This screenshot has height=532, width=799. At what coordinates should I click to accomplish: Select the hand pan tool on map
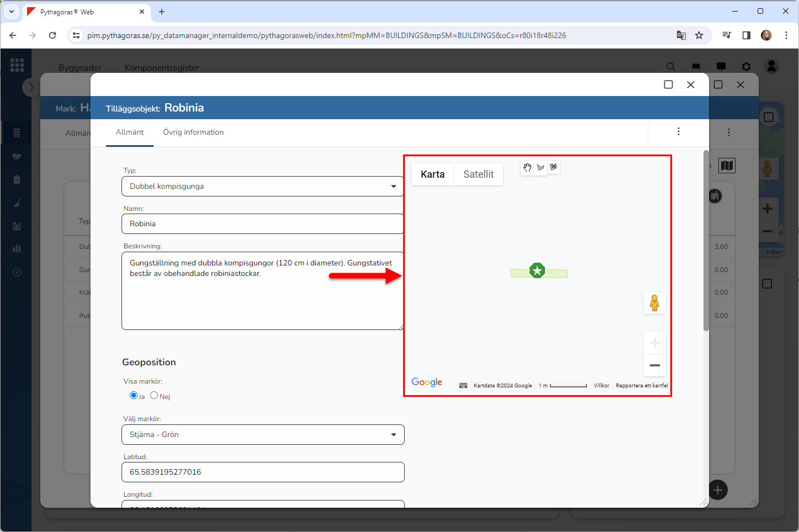click(x=527, y=168)
